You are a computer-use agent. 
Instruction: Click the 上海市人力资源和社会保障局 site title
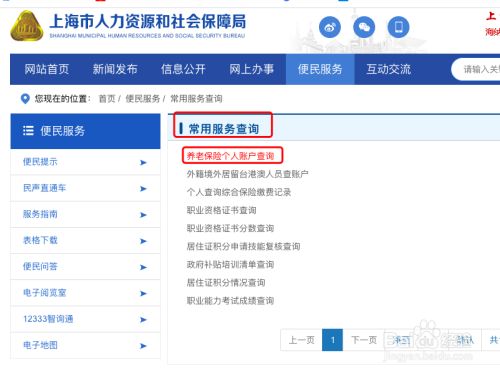[148, 21]
